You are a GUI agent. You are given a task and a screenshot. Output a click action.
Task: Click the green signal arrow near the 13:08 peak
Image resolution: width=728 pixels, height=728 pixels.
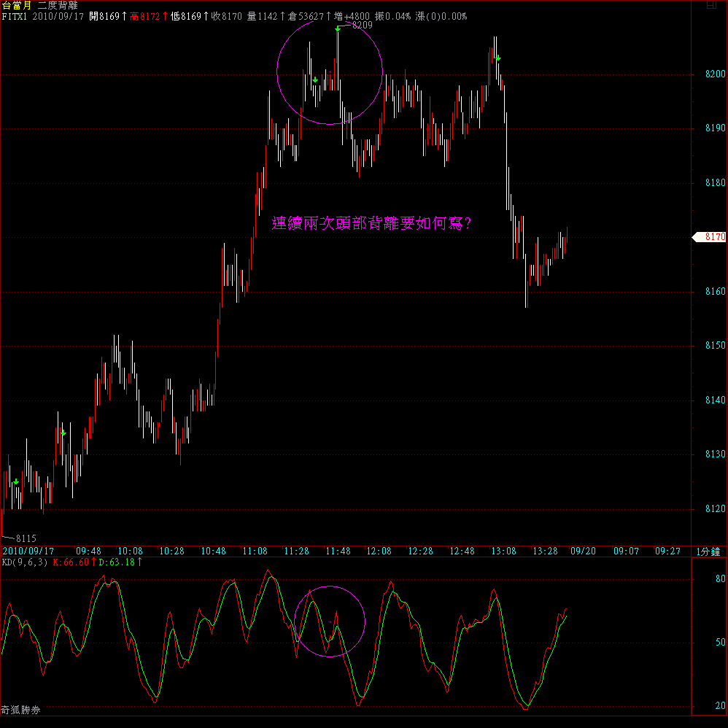[x=498, y=58]
